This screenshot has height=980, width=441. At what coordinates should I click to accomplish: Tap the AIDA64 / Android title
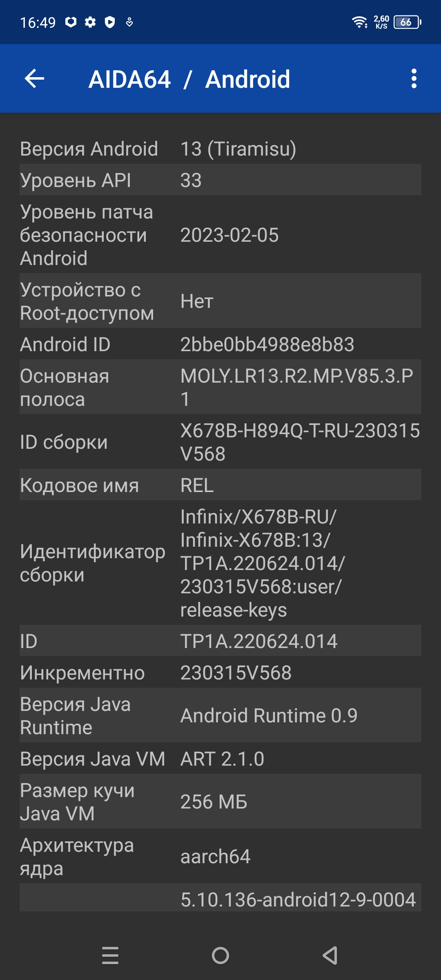189,79
